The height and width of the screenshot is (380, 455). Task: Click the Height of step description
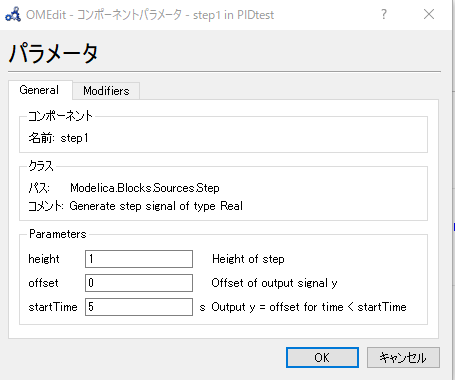(248, 259)
